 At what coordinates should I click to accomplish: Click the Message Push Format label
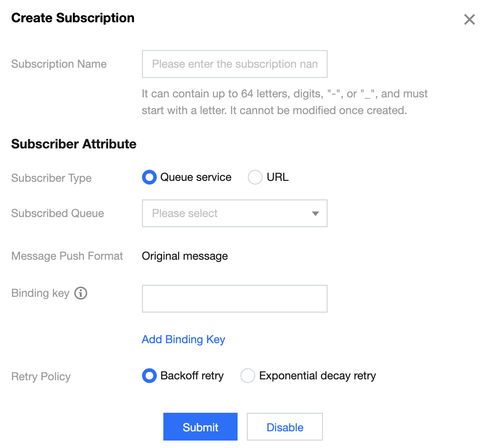click(67, 256)
